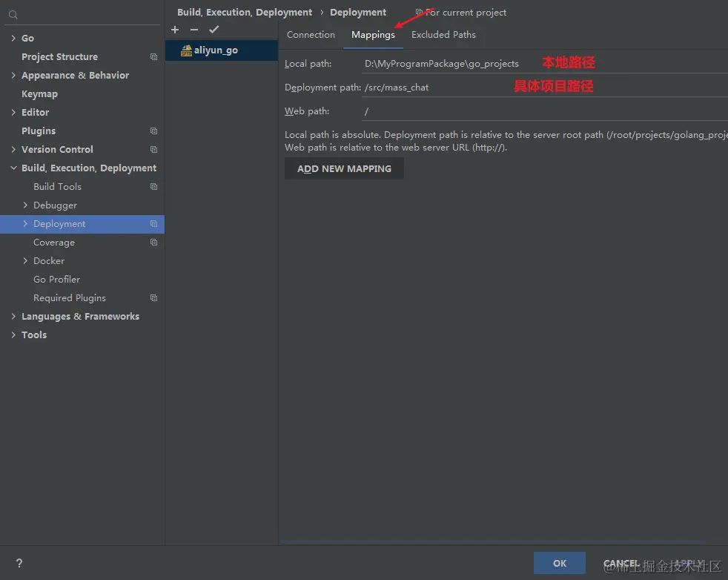Screen dimensions: 728x580
Task: Mark server as default with checkmark icon
Action: pos(214,30)
